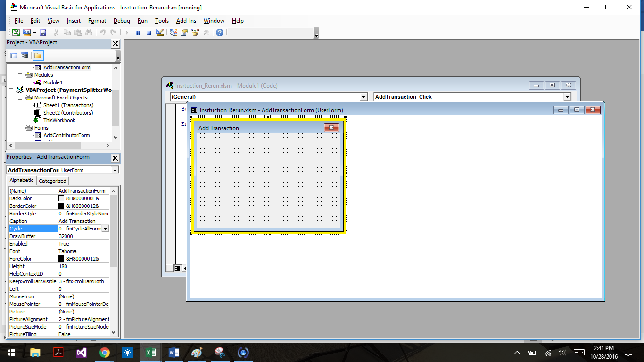The image size is (644, 362).
Task: Click the Paste clipboard icon
Action: 78,33
